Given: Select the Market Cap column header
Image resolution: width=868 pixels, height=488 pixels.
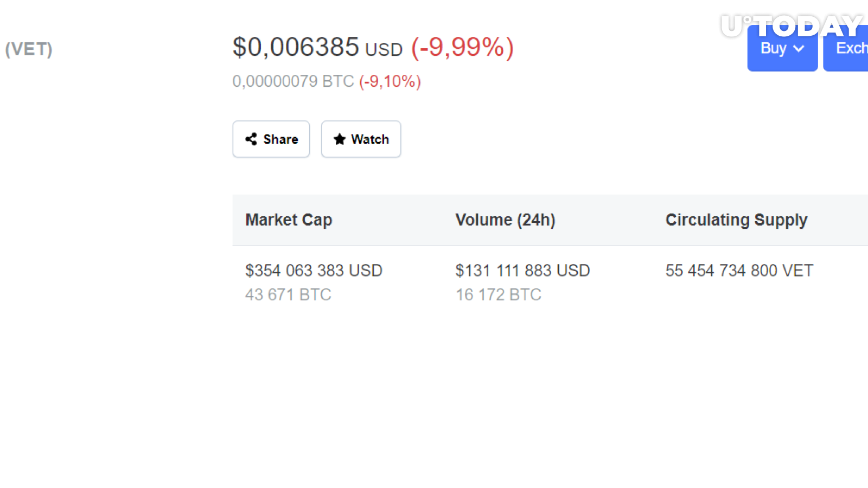Looking at the screenshot, I should 289,220.
